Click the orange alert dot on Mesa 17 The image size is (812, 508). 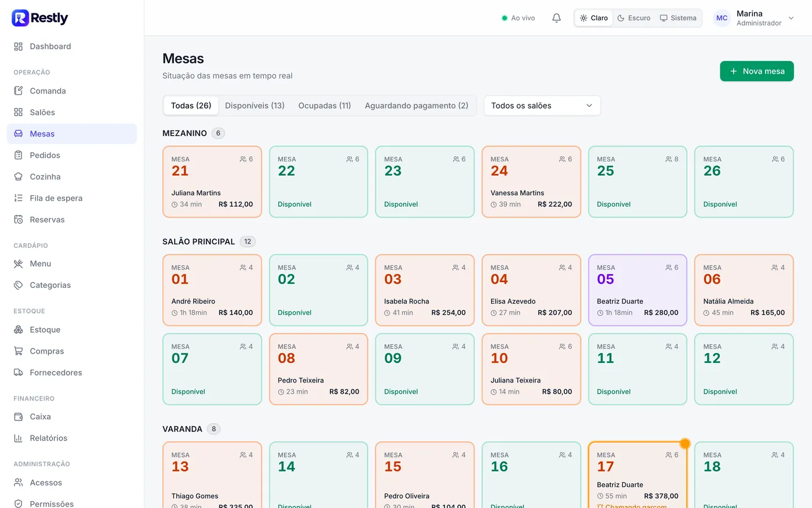click(x=685, y=444)
